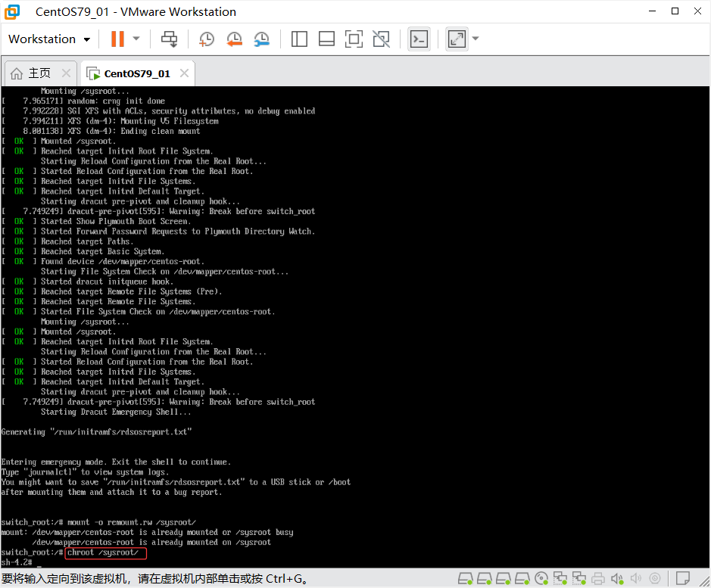Viewport: 711px width, 588px height.
Task: Click the Ctrl+G hint text in status bar
Action: [285, 578]
